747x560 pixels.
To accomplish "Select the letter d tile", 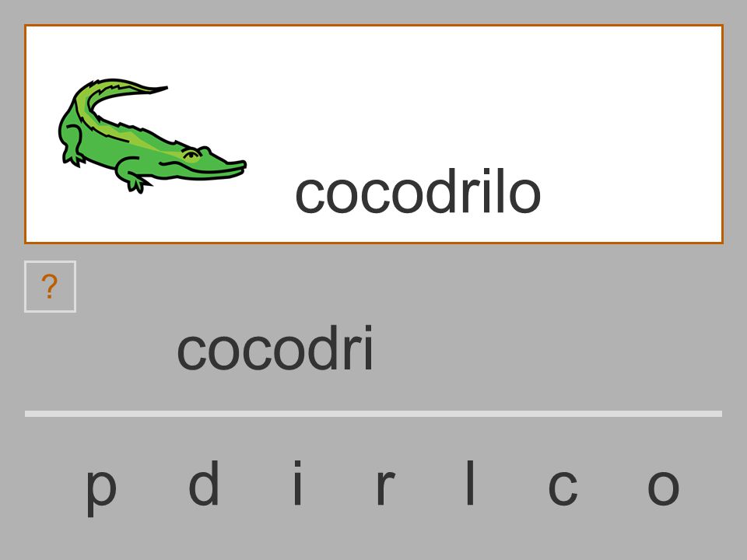I will pos(204,483).
